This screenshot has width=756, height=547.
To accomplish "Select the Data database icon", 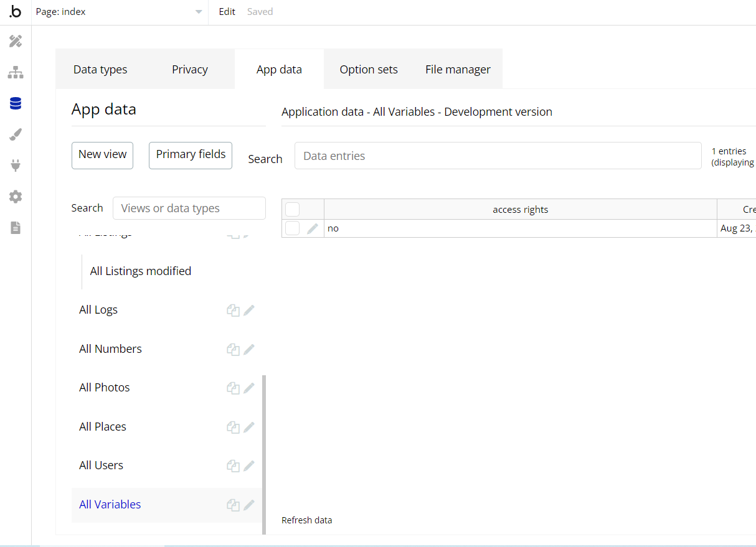I will tap(16, 104).
